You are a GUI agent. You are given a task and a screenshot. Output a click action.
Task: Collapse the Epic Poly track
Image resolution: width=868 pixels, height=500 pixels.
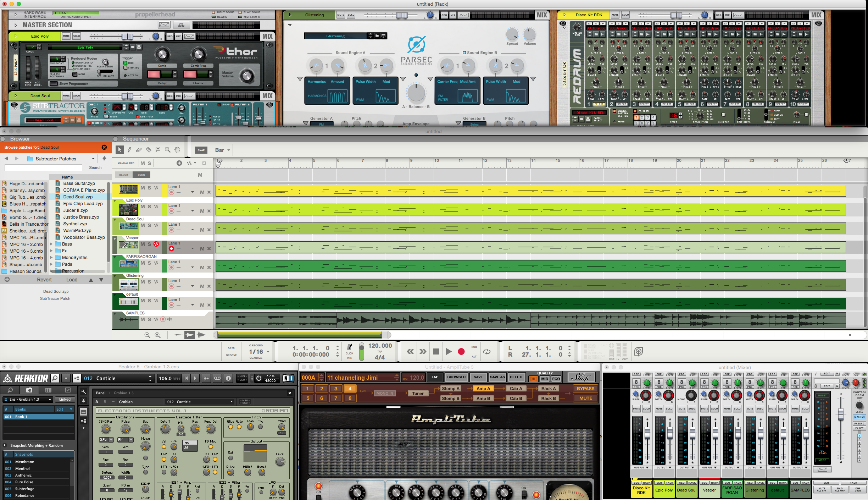tap(115, 201)
